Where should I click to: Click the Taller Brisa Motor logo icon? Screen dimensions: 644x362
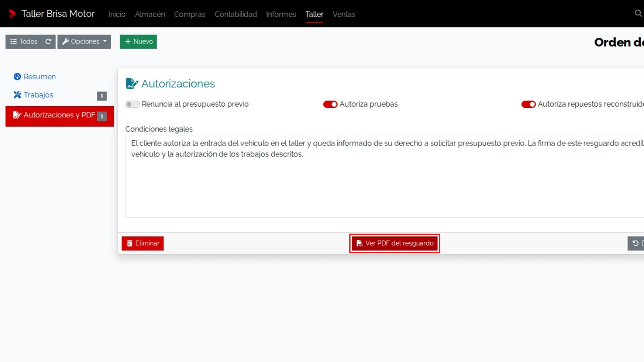12,14
